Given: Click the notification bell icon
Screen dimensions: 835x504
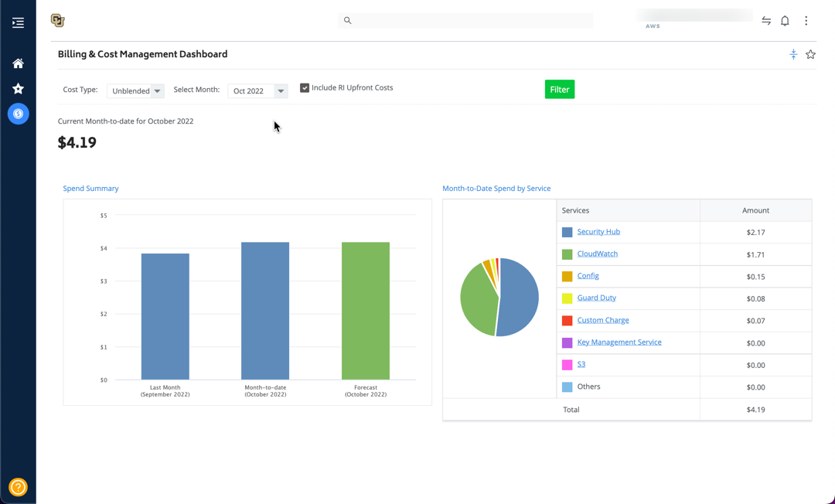Looking at the screenshot, I should (785, 21).
